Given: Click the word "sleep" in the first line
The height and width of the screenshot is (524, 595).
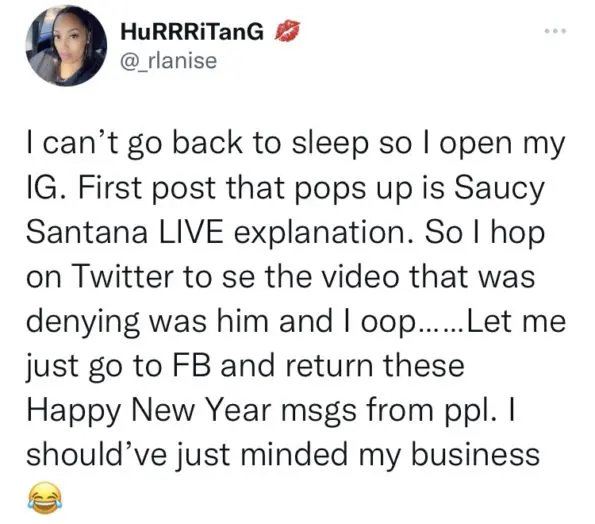Looking at the screenshot, I should click(329, 146).
